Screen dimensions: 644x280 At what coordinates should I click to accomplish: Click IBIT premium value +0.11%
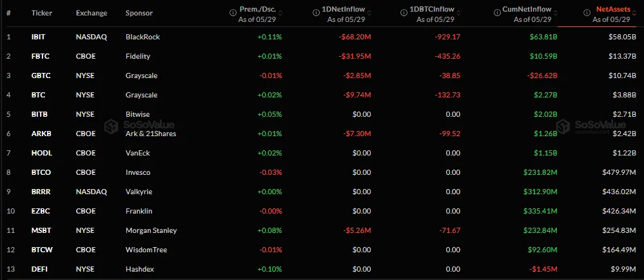point(270,37)
